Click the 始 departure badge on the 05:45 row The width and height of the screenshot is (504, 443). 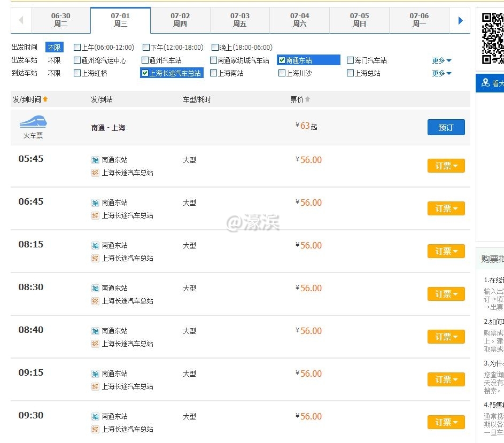95,160
